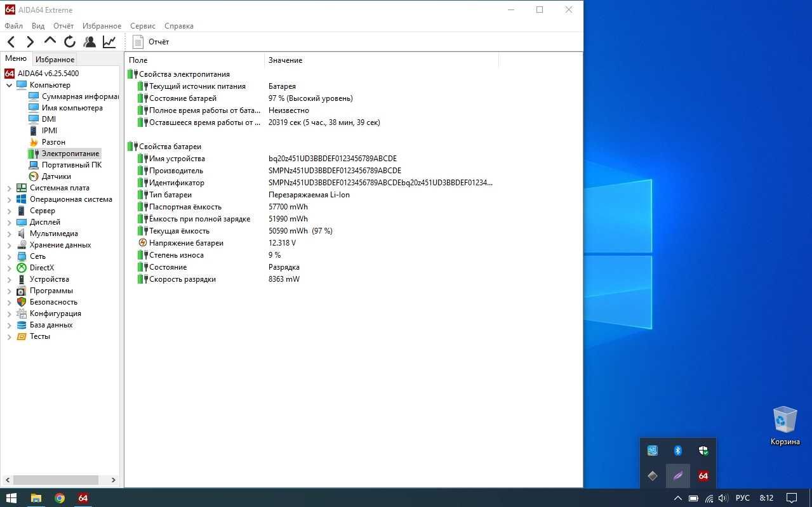Open the Отчёт menu in the menu bar
The width and height of the screenshot is (812, 507).
click(x=63, y=26)
